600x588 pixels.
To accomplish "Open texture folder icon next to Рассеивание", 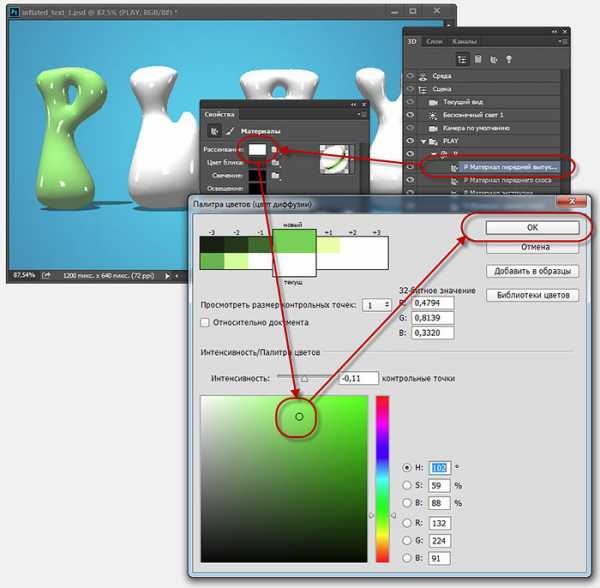I will click(274, 150).
